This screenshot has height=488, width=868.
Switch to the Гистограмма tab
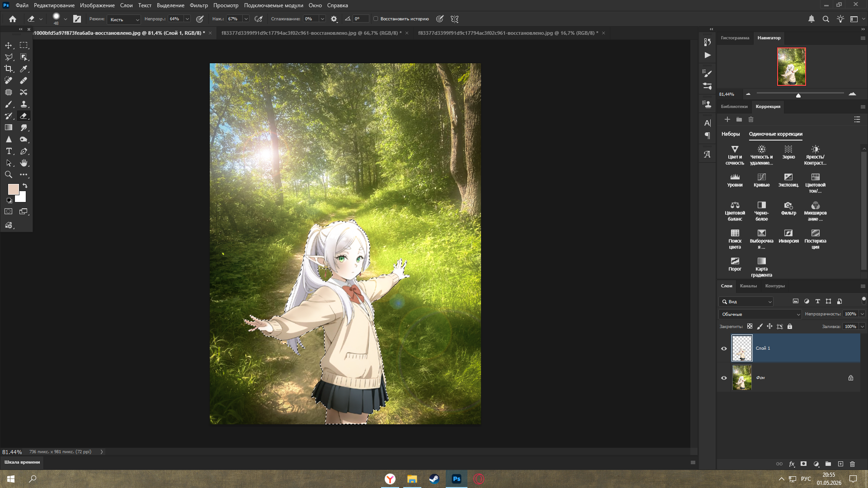tap(735, 38)
